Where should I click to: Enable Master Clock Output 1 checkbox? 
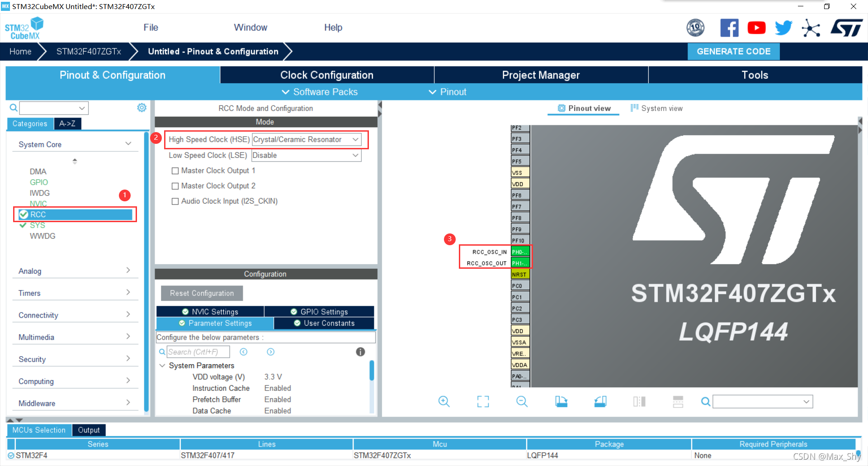click(x=175, y=171)
